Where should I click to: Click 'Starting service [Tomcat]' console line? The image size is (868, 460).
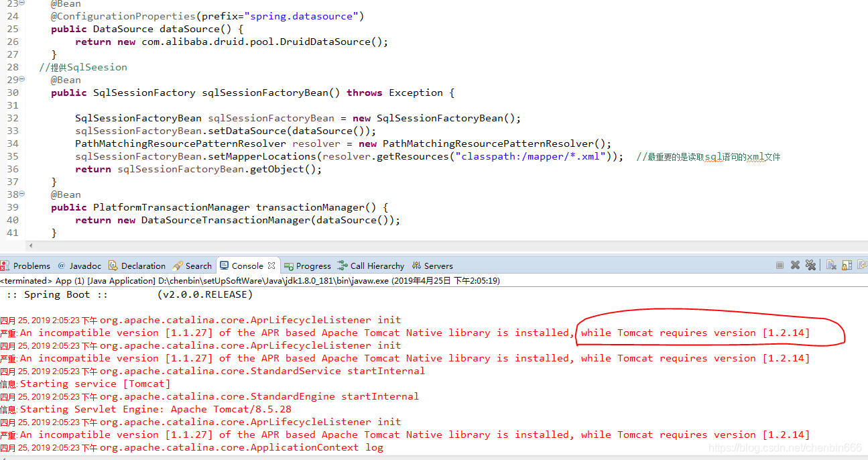(95, 384)
